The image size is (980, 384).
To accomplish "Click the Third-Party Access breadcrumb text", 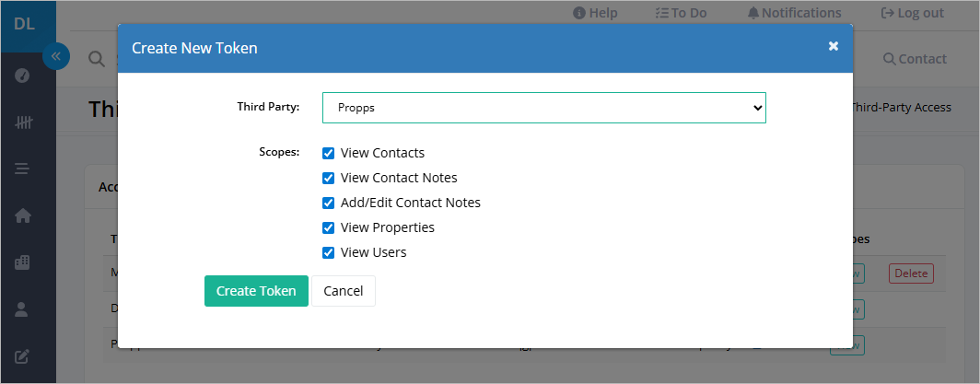I will tap(901, 108).
